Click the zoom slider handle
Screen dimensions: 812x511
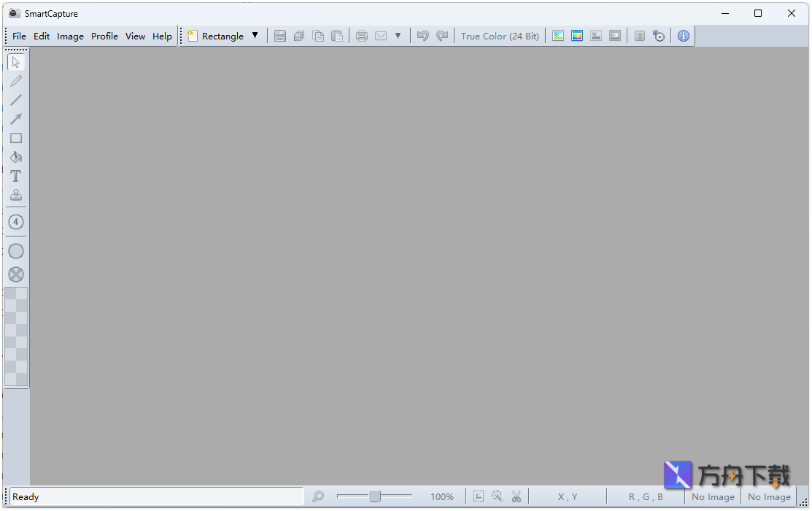(x=374, y=496)
